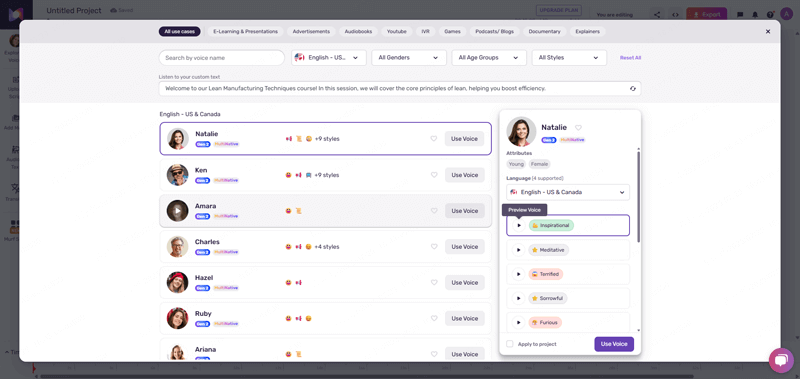Open the chat support bubble icon
800x379 pixels.
click(781, 360)
